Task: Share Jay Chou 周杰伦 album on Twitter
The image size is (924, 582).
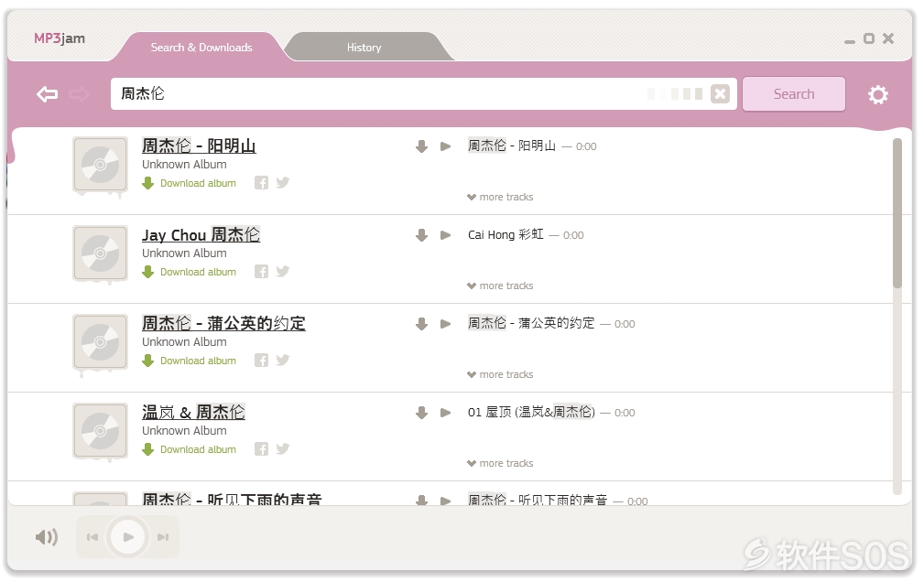Action: 283,272
